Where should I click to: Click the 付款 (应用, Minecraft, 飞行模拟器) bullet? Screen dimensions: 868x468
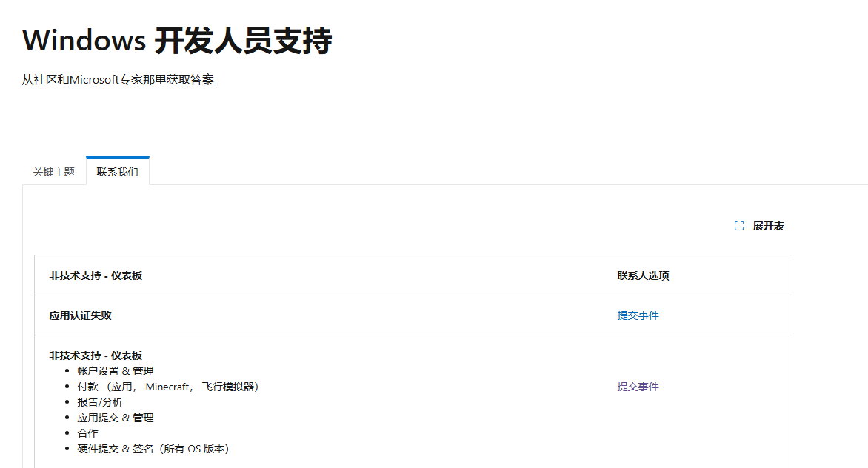point(168,387)
